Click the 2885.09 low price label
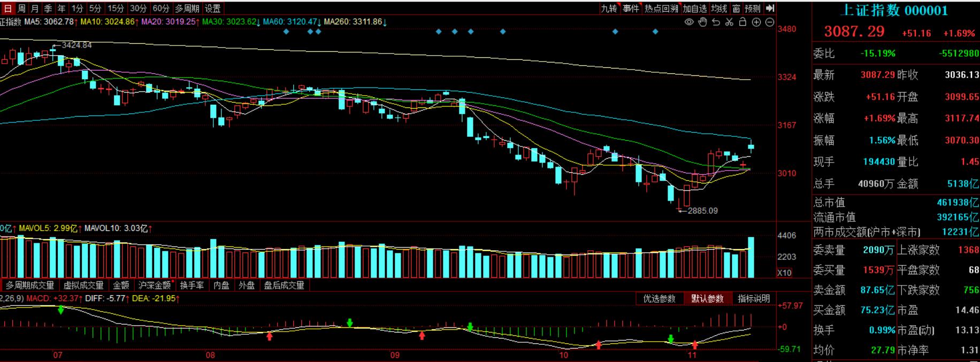Viewport: 980px width, 362px height. 702,211
